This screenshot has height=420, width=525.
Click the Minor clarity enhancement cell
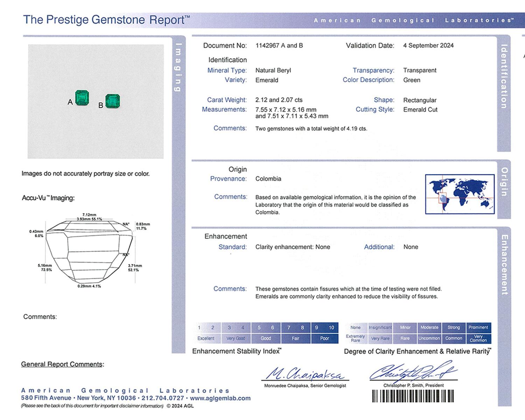point(405,328)
